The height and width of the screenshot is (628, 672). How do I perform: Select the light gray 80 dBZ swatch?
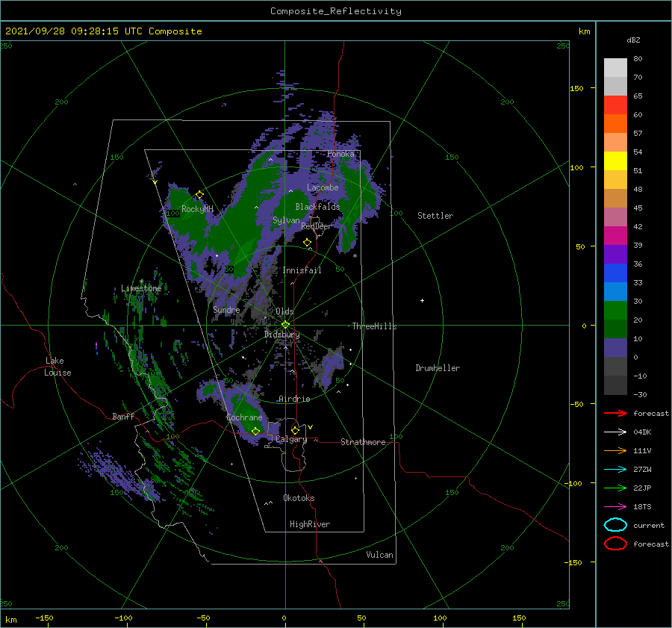[x=615, y=68]
